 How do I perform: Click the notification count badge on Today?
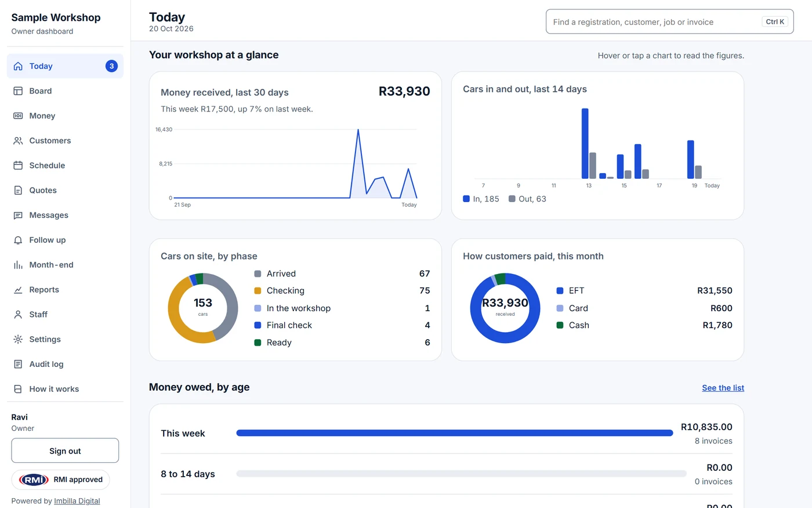[111, 66]
